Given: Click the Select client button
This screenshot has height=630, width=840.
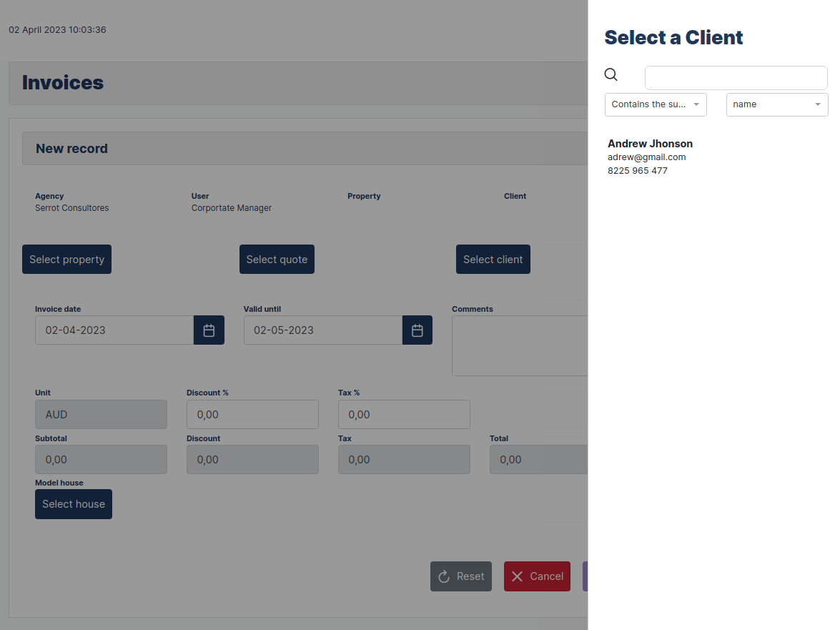Looking at the screenshot, I should pyautogui.click(x=493, y=259).
